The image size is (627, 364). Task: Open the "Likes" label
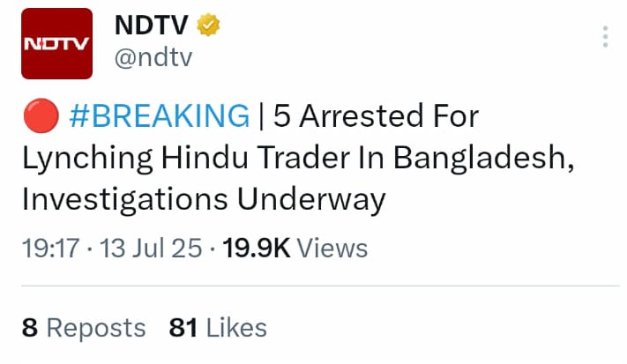click(235, 328)
